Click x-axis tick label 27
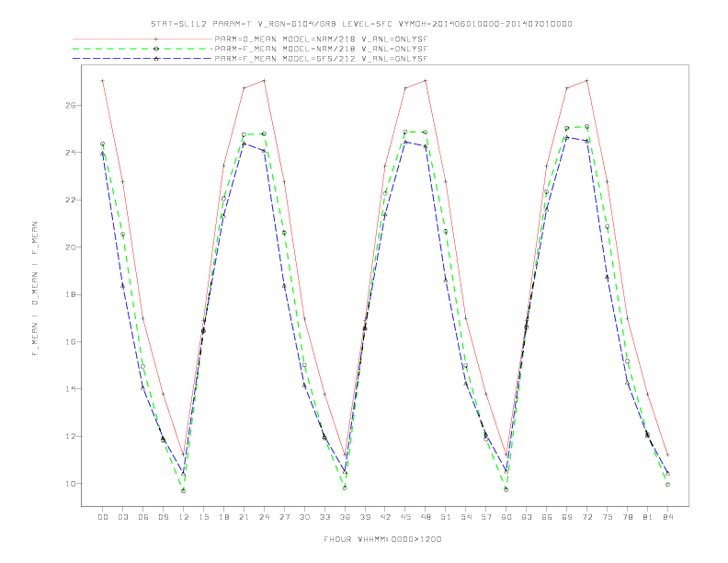The height and width of the screenshot is (563, 728). (284, 517)
